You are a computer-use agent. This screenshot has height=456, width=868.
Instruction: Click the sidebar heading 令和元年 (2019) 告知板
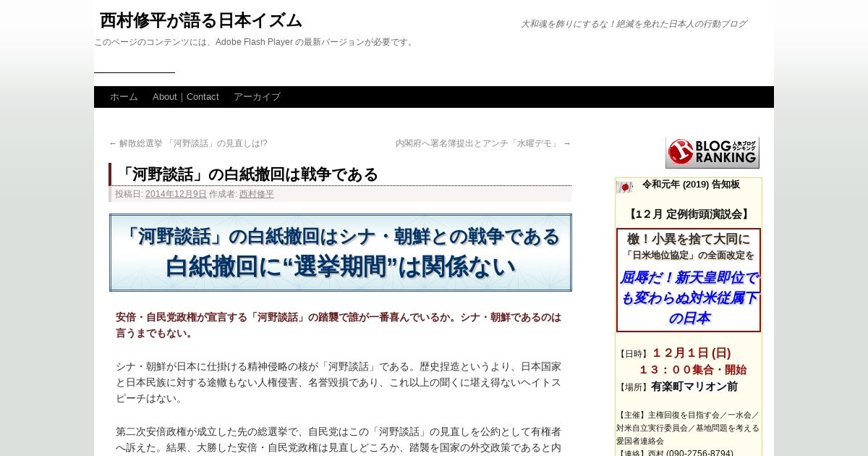click(691, 185)
